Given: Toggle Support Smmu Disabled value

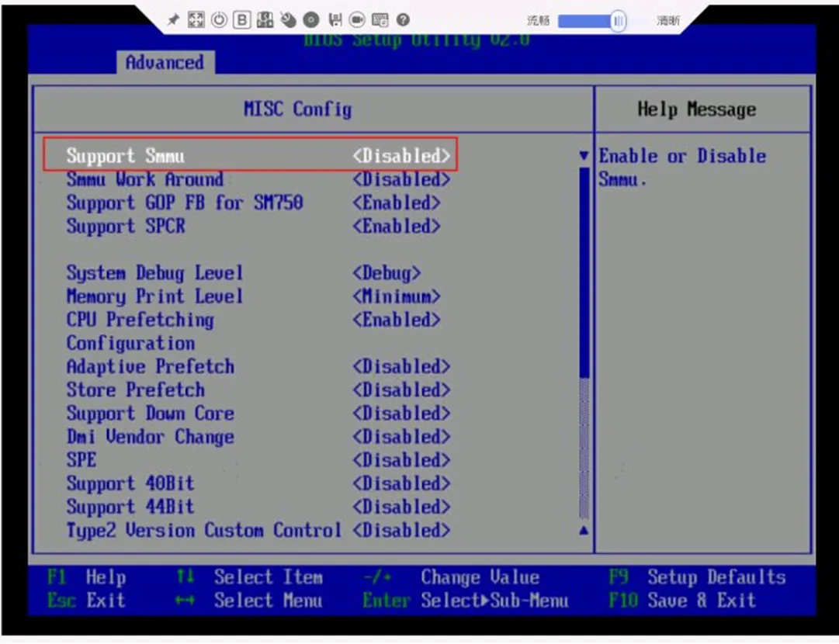Looking at the screenshot, I should 401,156.
